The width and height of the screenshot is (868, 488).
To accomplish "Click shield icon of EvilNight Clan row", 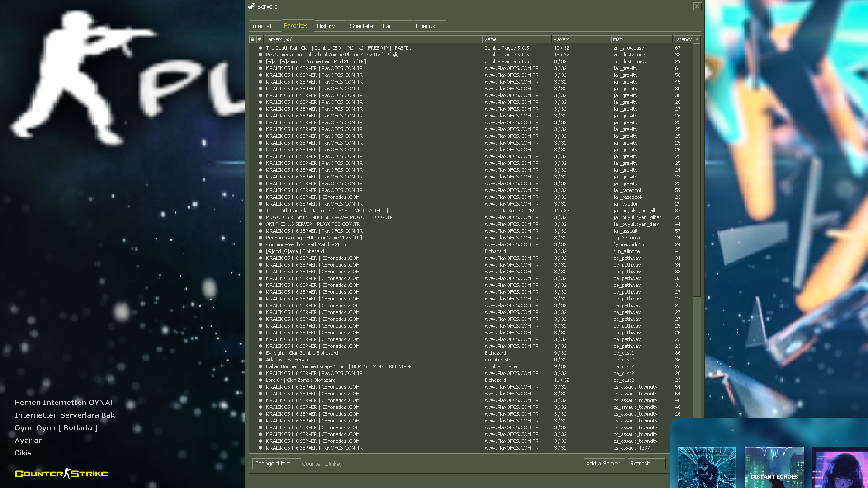I will (x=260, y=353).
